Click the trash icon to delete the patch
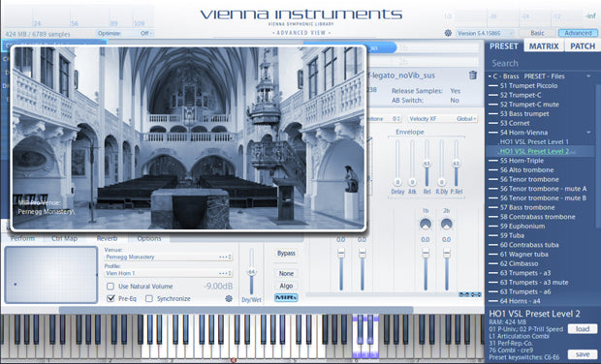 click(473, 75)
